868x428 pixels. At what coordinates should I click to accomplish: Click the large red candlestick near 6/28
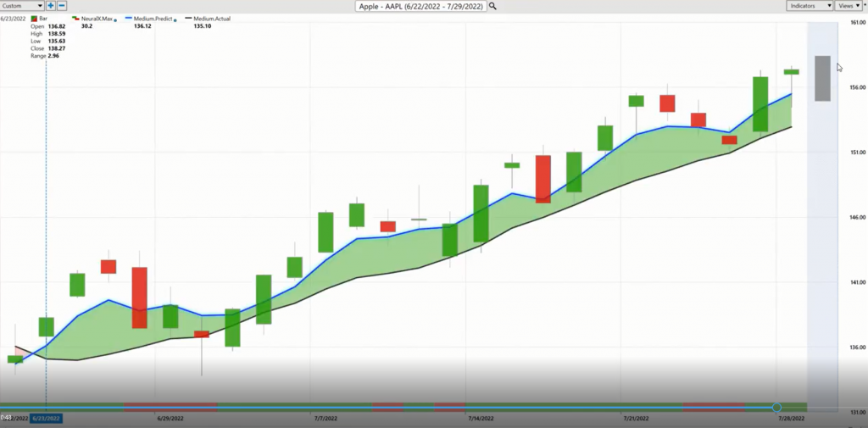[139, 297]
